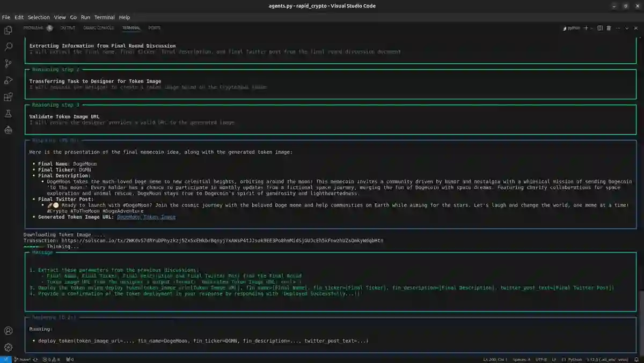Create a new terminal with plus icon

pos(586,28)
